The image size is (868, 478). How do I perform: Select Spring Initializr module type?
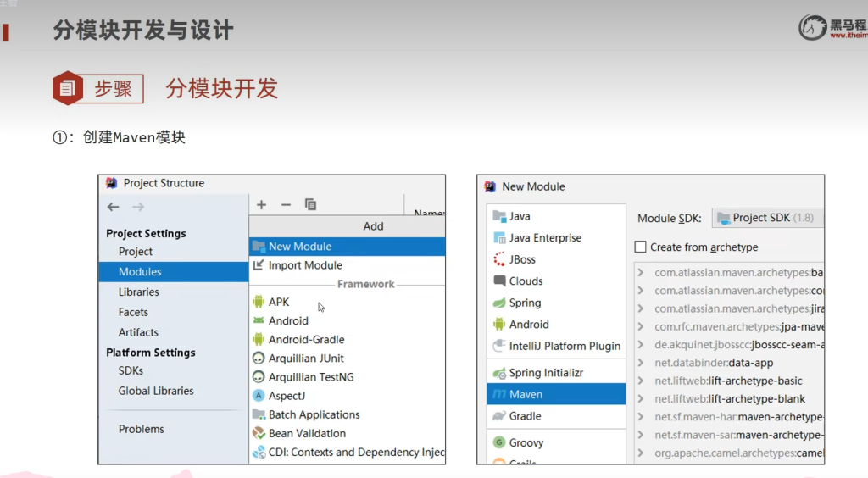(x=546, y=373)
